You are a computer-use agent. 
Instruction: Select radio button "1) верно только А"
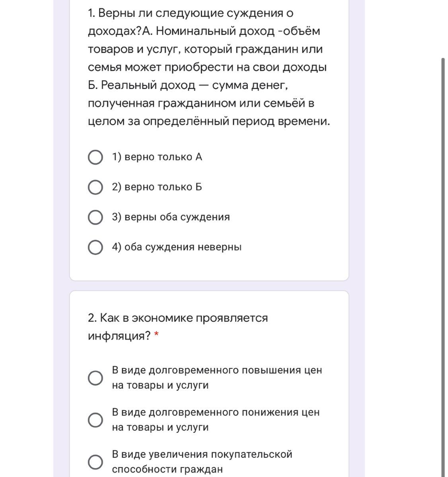pos(95,157)
